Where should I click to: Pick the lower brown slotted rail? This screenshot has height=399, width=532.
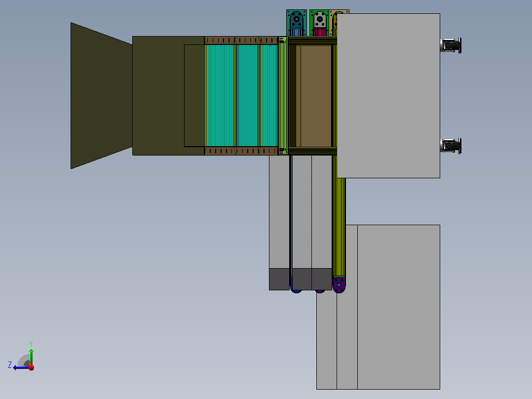(x=241, y=151)
